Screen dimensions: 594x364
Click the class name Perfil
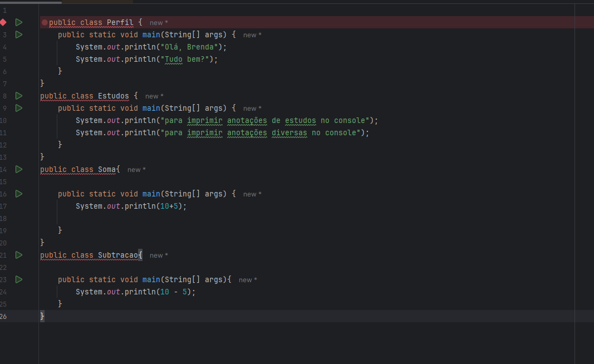120,23
